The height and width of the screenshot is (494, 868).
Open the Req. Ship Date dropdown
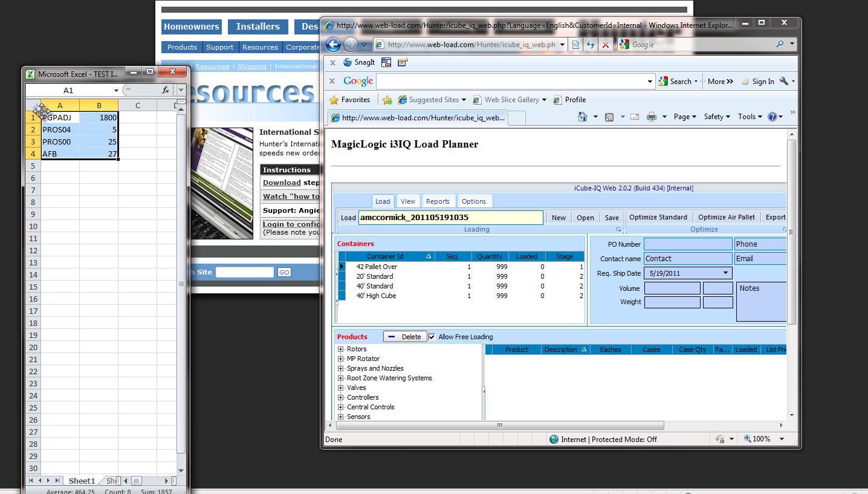(x=725, y=273)
